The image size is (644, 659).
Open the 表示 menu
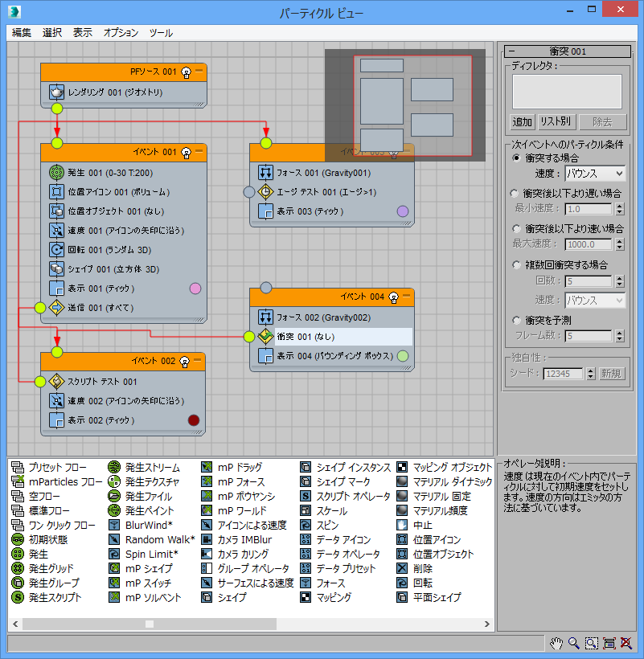point(82,33)
